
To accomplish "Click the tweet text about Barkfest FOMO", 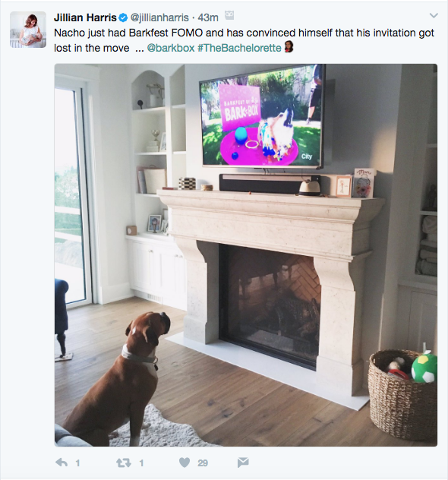I will [244, 40].
